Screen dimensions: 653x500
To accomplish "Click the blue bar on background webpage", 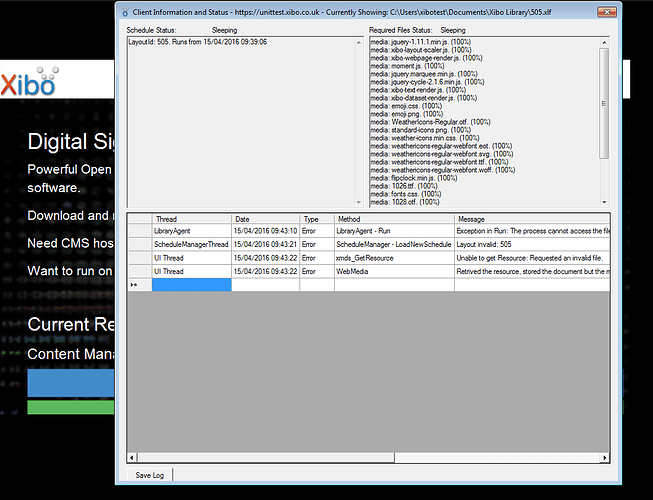I will click(x=71, y=382).
